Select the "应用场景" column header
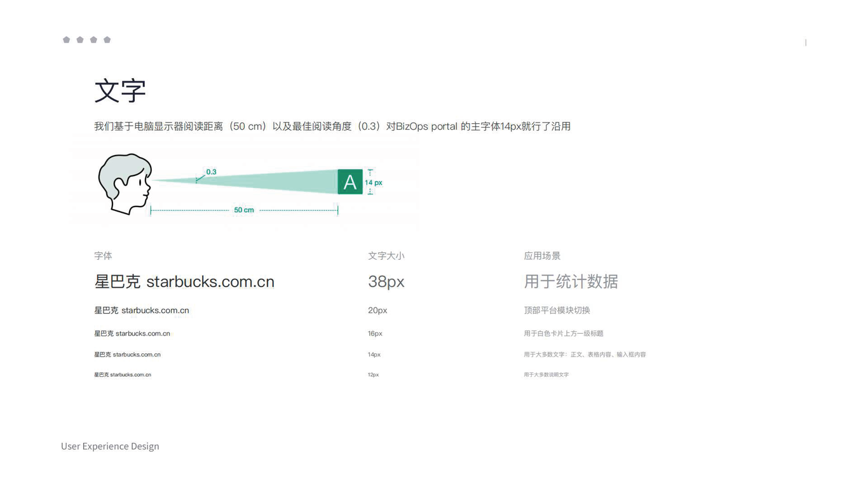The image size is (868, 488). (542, 256)
